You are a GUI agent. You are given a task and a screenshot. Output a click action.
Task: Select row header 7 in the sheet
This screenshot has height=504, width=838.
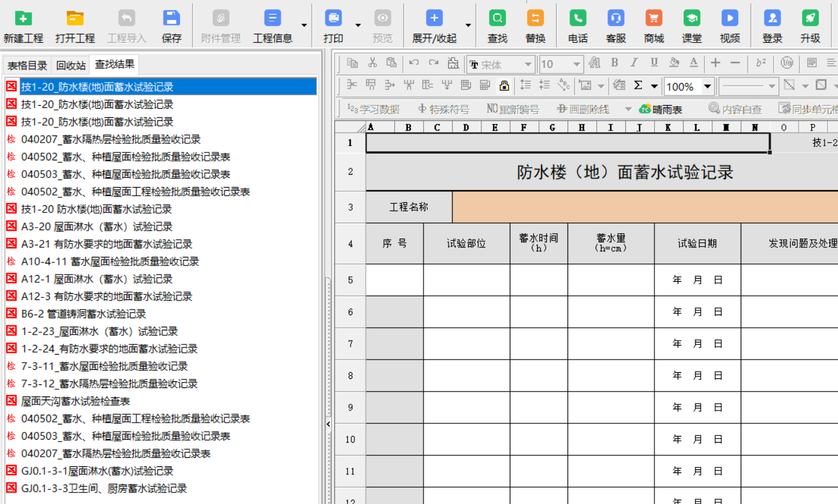tap(350, 344)
